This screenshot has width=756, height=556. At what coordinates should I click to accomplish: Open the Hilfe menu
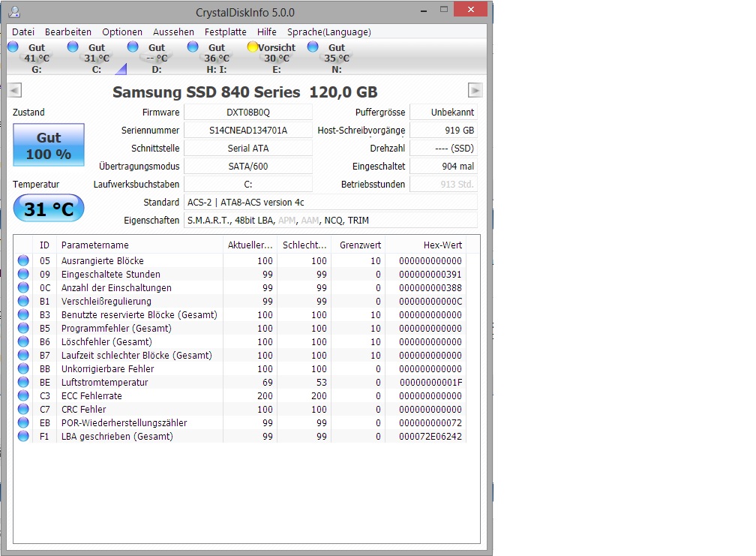(x=267, y=32)
